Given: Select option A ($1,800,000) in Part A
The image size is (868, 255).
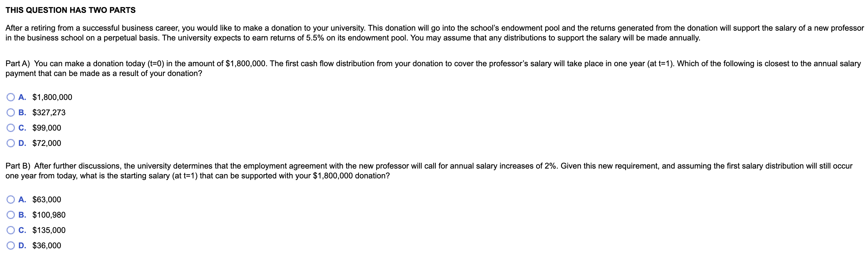Looking at the screenshot, I should [x=11, y=97].
